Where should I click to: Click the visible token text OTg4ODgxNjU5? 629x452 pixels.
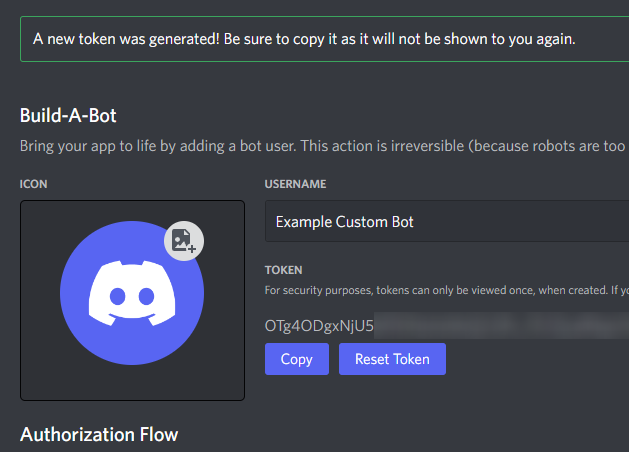(x=319, y=326)
